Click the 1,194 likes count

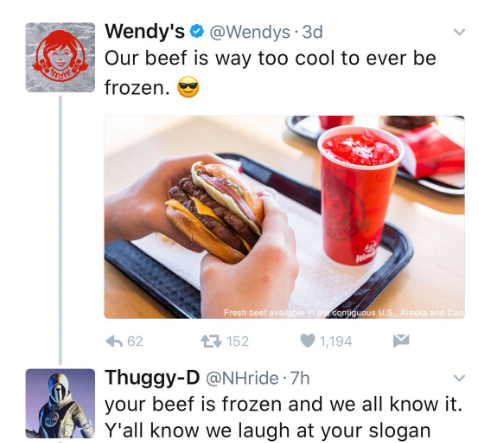(335, 341)
